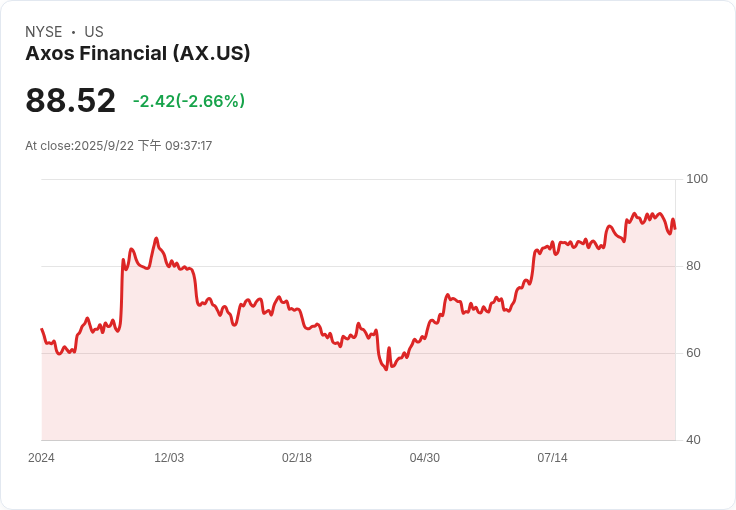Image resolution: width=736 pixels, height=510 pixels.
Task: Click the price line's starting point at 2024
Action: point(42,329)
